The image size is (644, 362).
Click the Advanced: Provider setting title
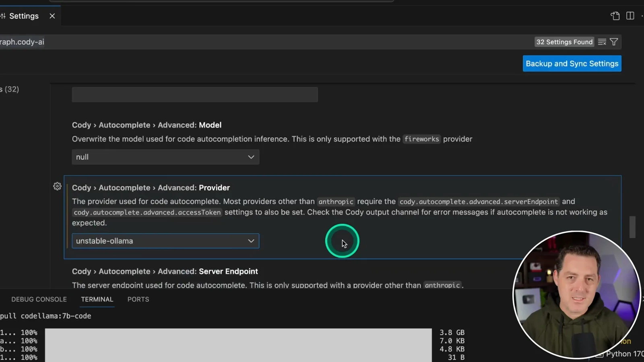(151, 188)
